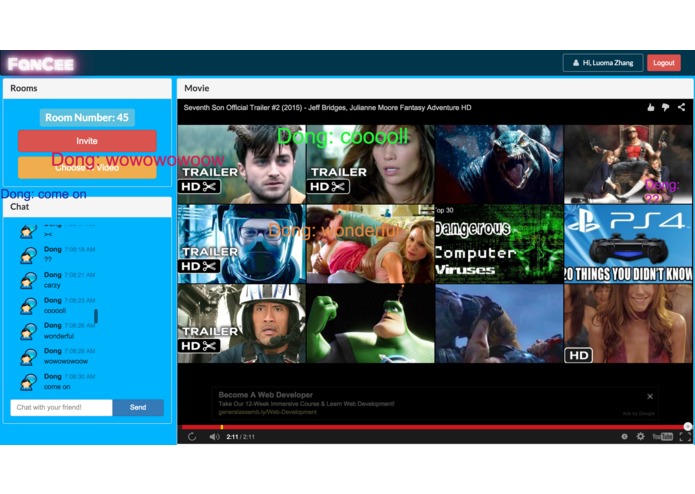Close the Become A Web Developer ad
This screenshot has width=695, height=494.
point(650,397)
